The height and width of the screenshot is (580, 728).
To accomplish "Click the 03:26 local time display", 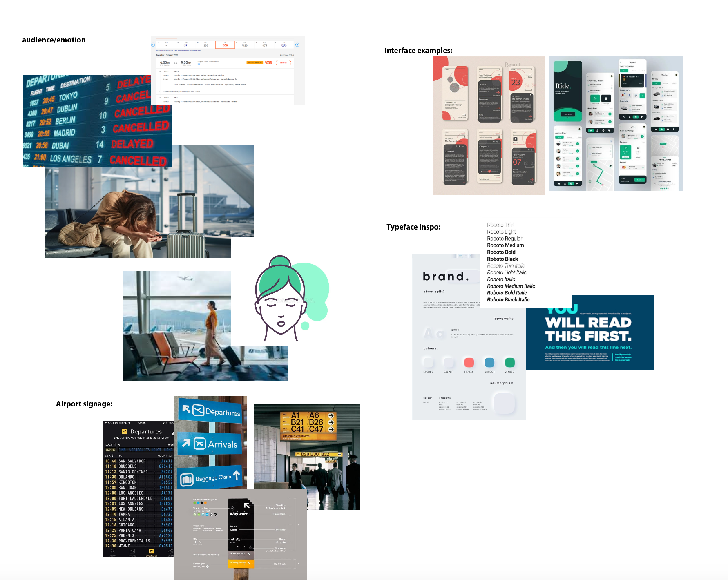I will [x=111, y=450].
